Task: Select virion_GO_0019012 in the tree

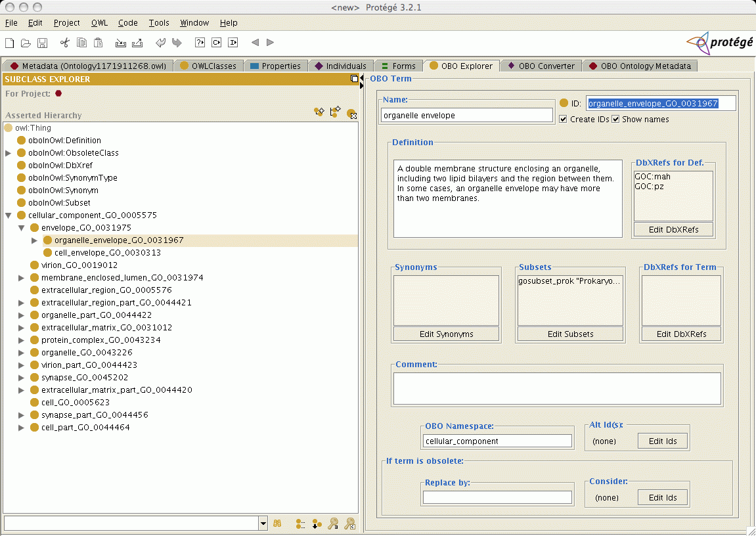Action: [79, 265]
